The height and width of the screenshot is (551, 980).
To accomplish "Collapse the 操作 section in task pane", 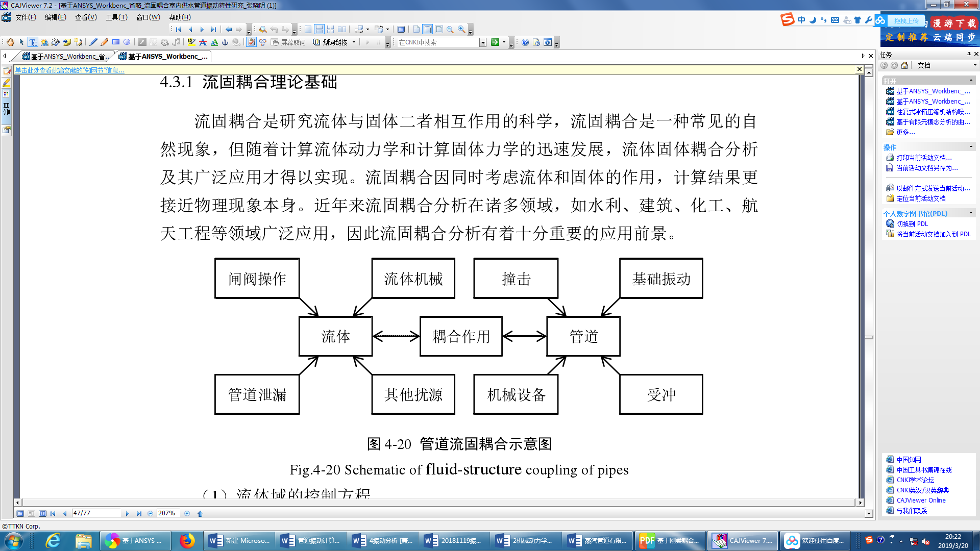I will 971,147.
